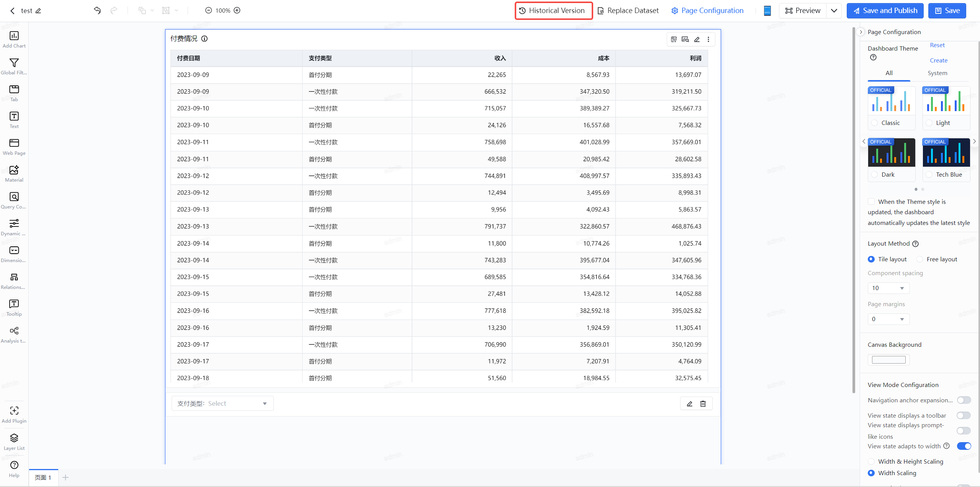Open the Add Chart tool
The width and height of the screenshot is (980, 487).
[14, 40]
